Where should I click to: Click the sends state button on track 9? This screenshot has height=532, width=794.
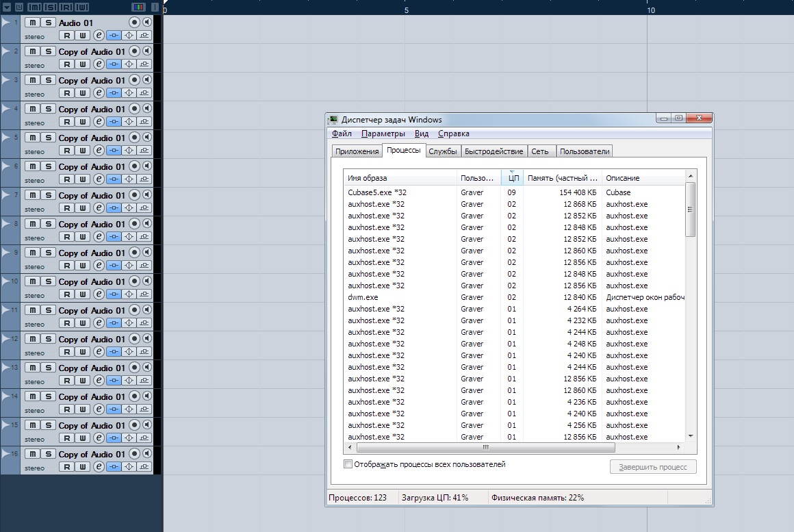144,266
